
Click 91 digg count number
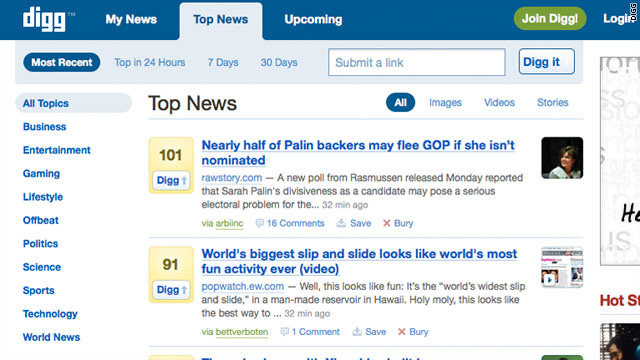pos(171,264)
